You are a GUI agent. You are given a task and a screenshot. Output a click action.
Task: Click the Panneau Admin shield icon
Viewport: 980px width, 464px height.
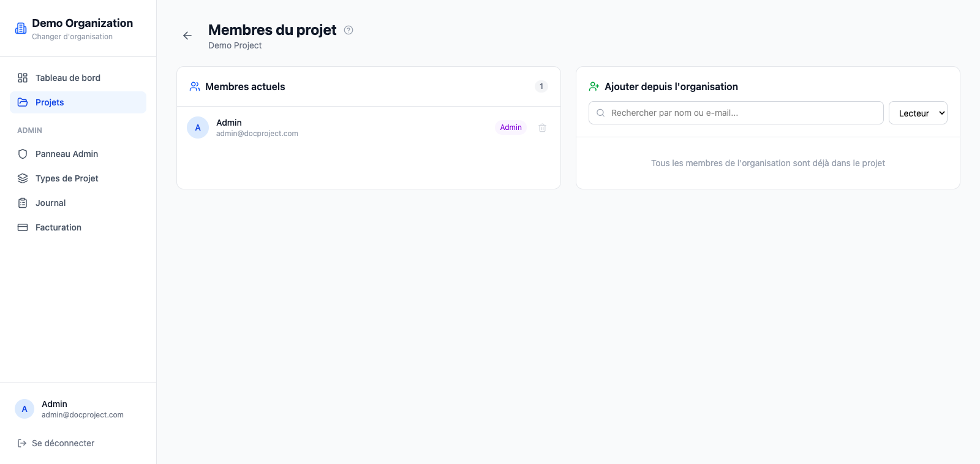23,154
